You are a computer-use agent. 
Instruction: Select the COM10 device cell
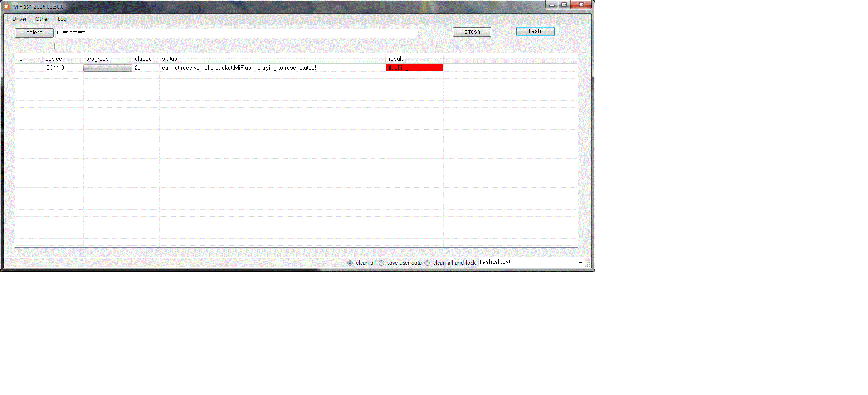coord(63,68)
